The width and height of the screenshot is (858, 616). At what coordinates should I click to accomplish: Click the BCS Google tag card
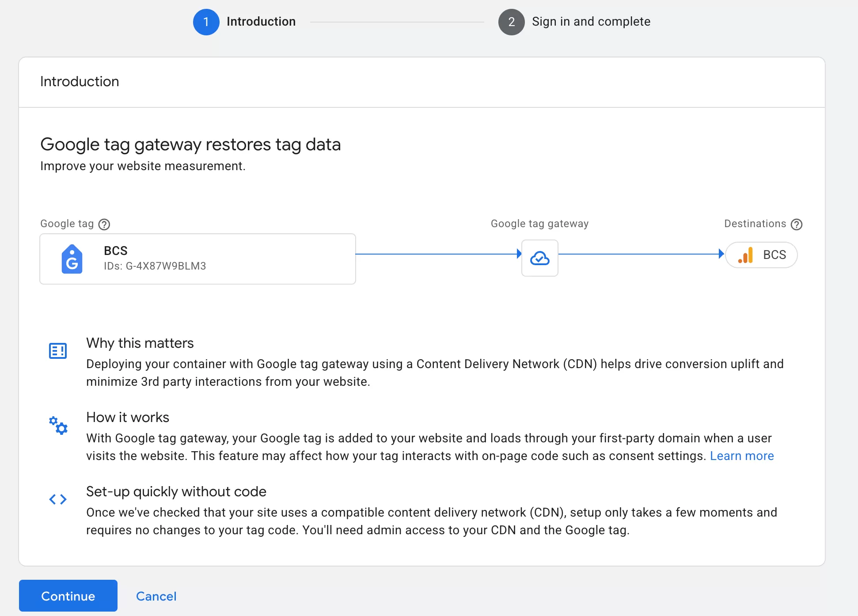pos(197,259)
